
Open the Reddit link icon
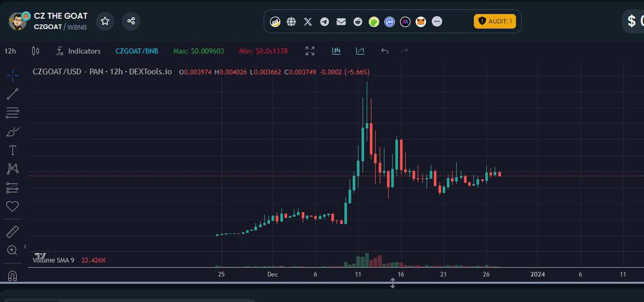click(357, 21)
